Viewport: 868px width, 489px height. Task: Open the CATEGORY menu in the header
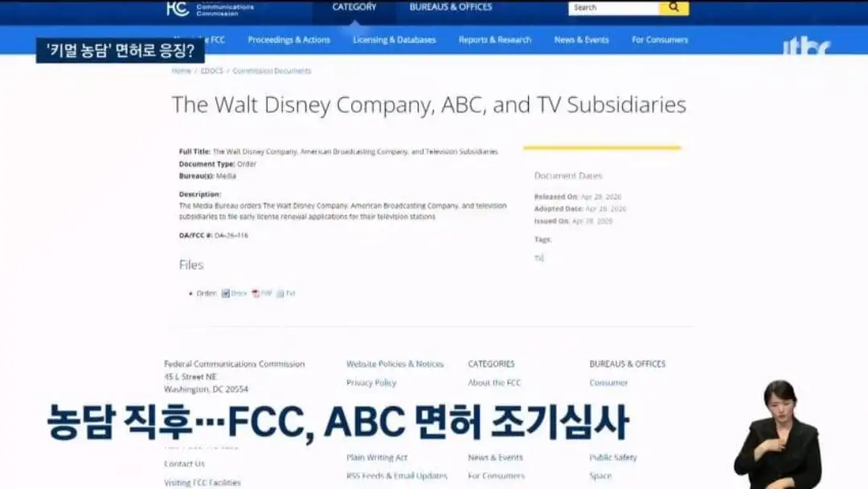pyautogui.click(x=354, y=7)
